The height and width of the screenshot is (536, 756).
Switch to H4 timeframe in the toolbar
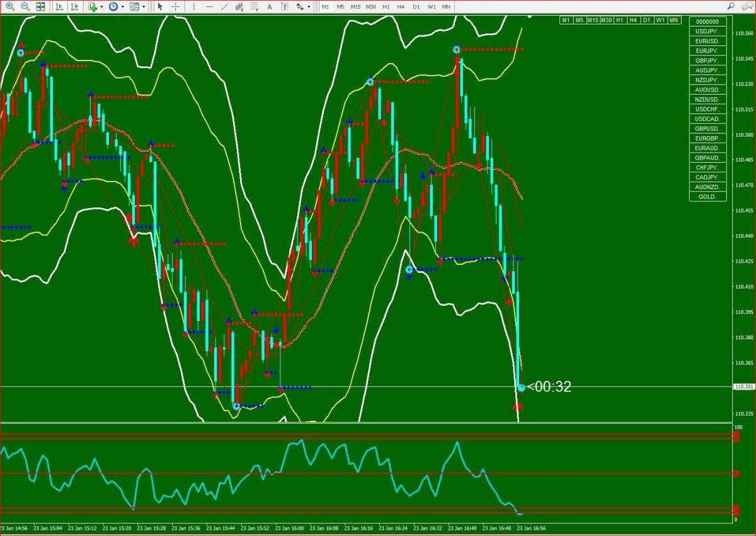[401, 6]
